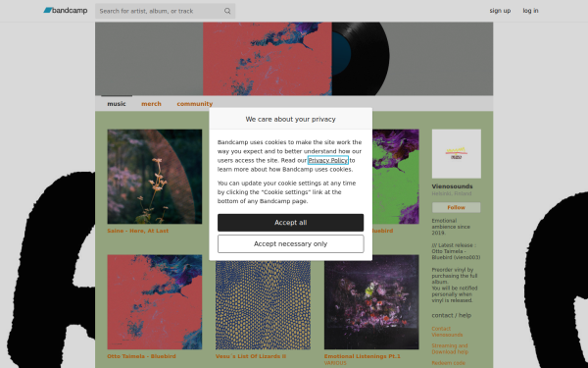The height and width of the screenshot is (368, 588).
Task: Click the Vienosounds label logo image
Action: tap(457, 154)
